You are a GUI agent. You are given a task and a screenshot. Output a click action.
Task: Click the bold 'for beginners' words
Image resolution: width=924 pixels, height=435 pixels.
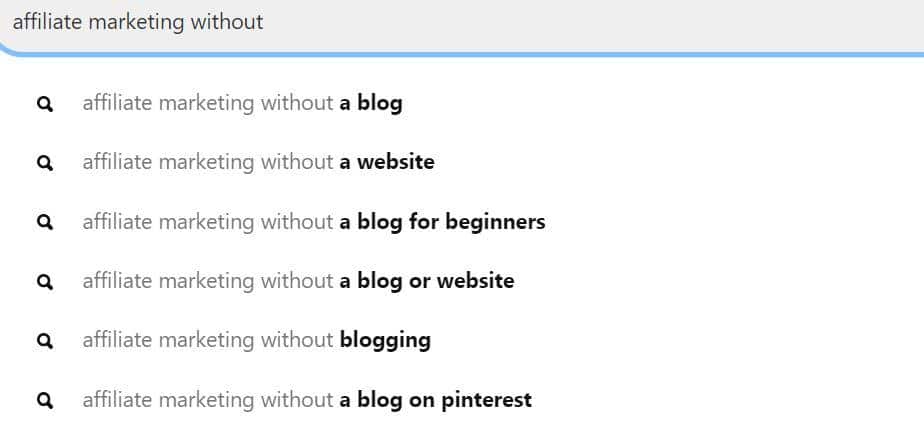point(477,222)
